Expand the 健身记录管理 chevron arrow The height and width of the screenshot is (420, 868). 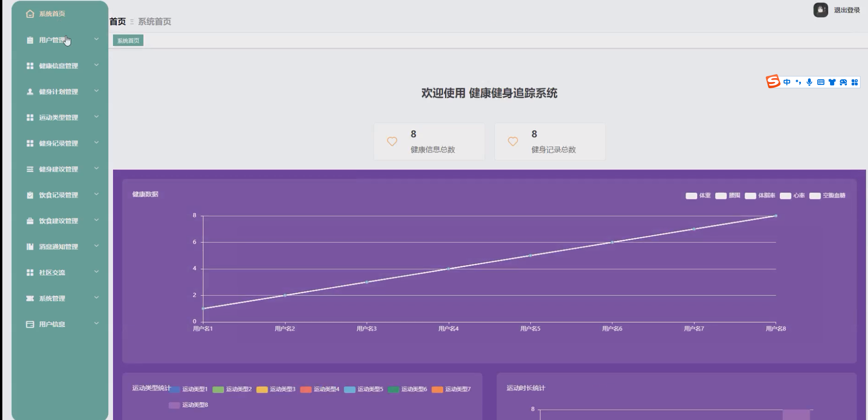(97, 142)
